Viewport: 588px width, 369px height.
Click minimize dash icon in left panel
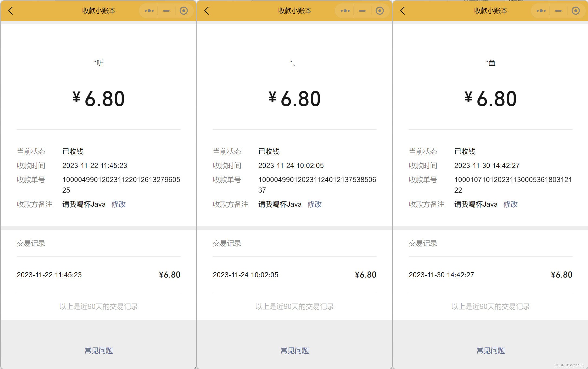(x=166, y=11)
